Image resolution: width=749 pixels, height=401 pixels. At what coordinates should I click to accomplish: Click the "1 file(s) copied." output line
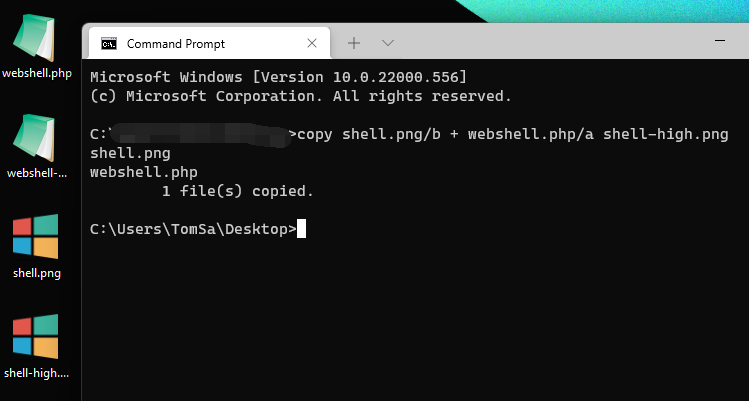(237, 192)
